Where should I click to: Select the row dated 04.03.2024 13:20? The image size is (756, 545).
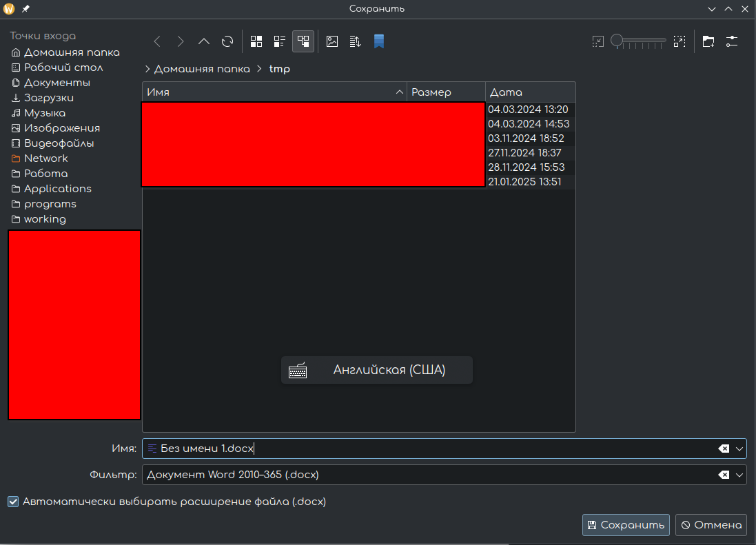coord(528,110)
